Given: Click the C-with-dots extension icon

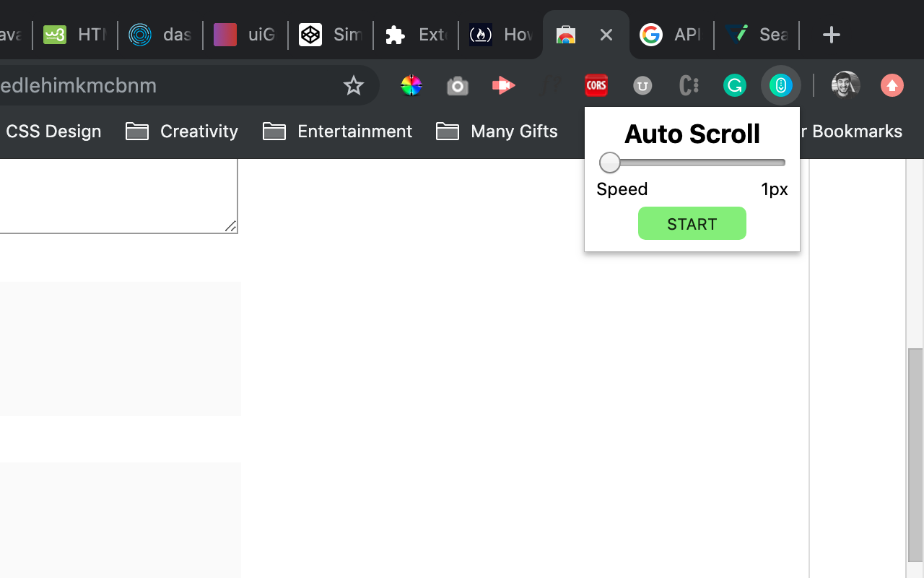Looking at the screenshot, I should coord(689,85).
